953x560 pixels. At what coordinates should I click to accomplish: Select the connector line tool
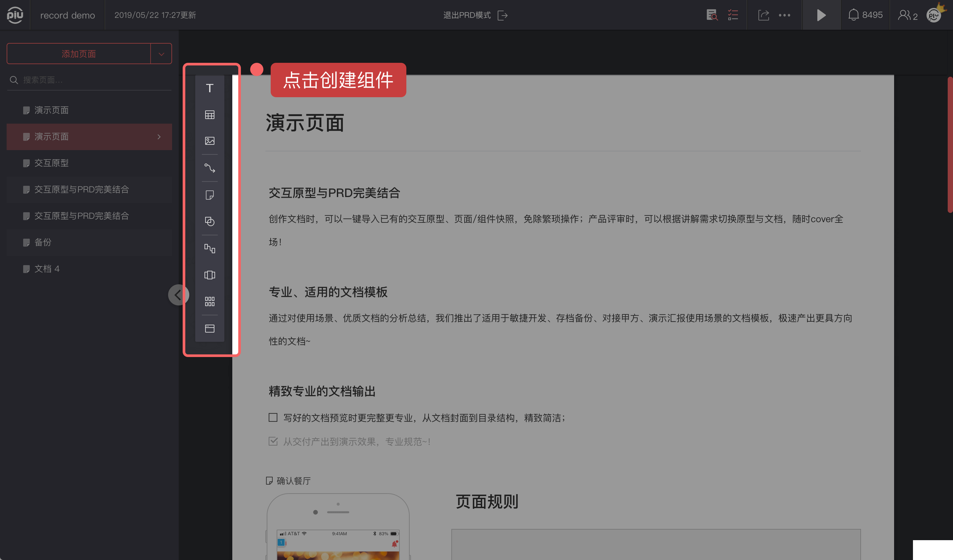[209, 169]
